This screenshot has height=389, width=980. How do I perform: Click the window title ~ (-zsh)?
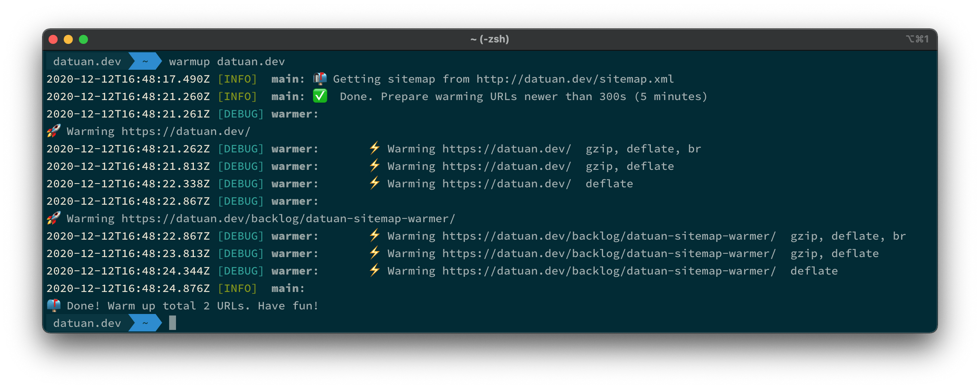pos(490,39)
